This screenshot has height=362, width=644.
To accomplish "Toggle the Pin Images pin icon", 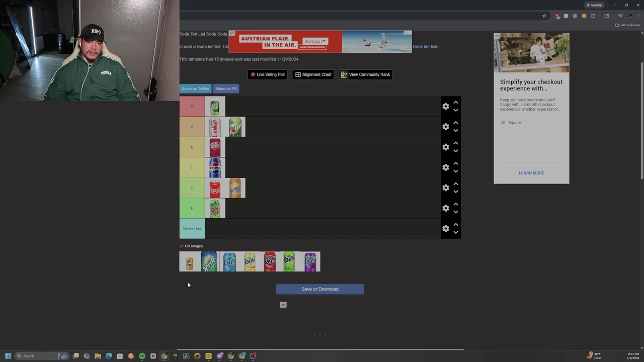I will (x=182, y=246).
